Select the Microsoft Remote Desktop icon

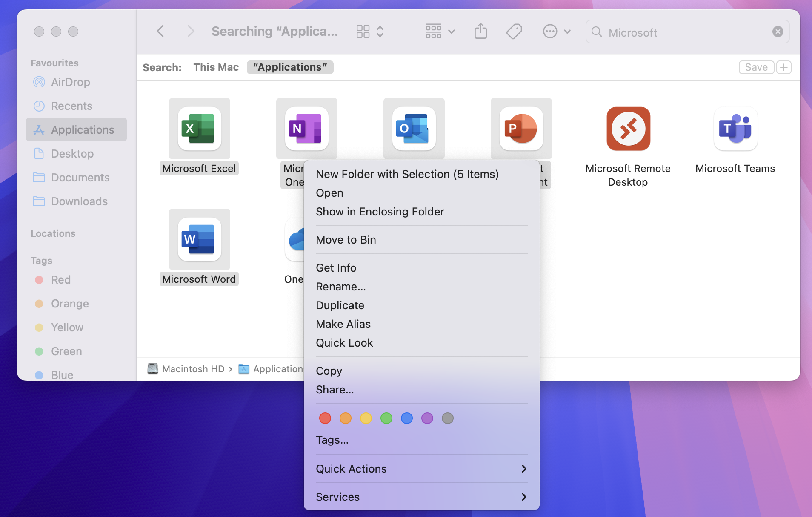click(628, 129)
